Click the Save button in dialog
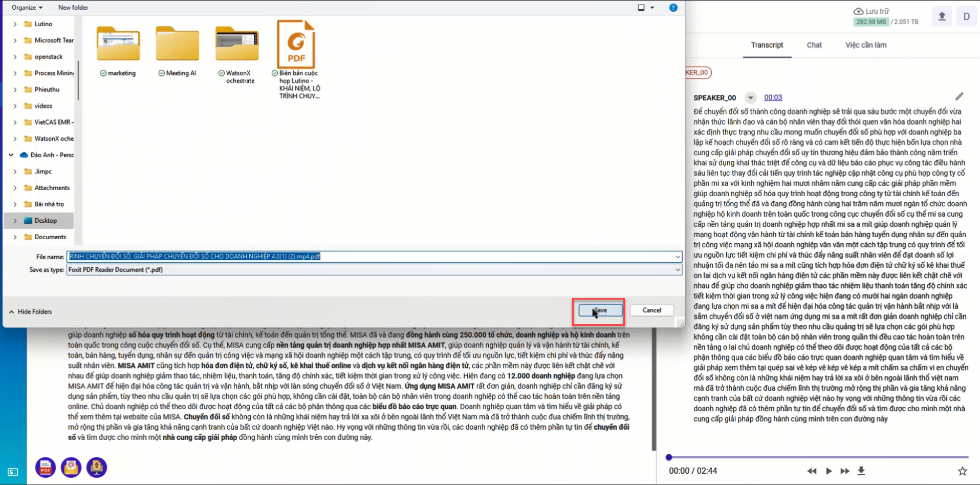This screenshot has height=485, width=980. [600, 310]
